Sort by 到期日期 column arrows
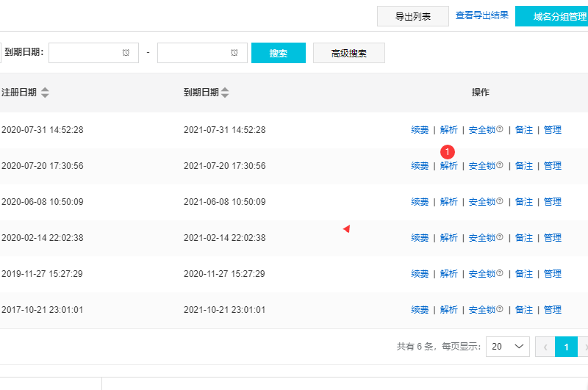The image size is (588, 390). pyautogui.click(x=225, y=93)
